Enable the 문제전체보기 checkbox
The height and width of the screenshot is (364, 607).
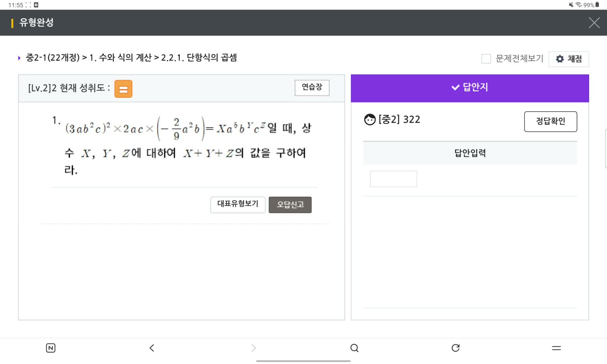[486, 59]
